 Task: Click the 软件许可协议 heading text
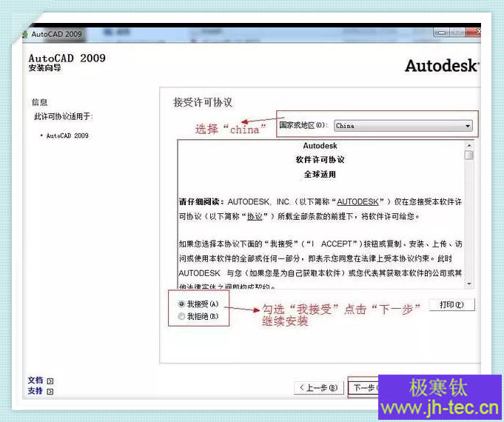(320, 159)
